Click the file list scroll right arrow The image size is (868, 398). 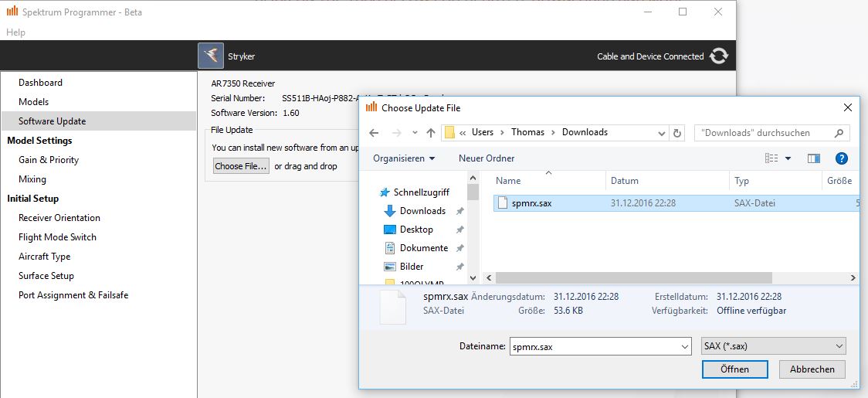[853, 277]
